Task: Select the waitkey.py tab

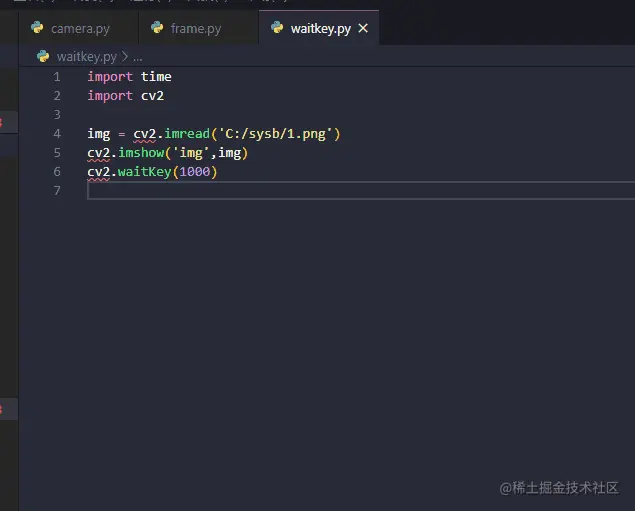Action: pyautogui.click(x=319, y=28)
